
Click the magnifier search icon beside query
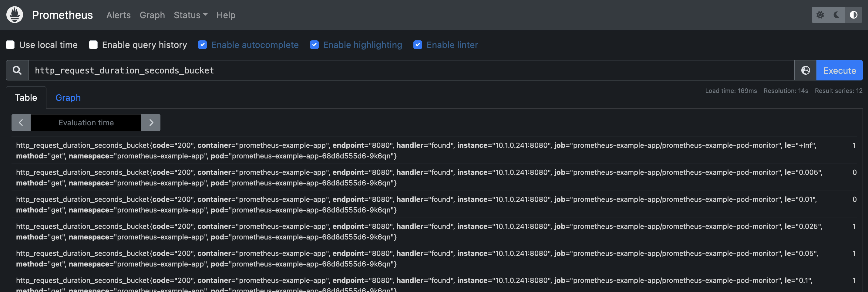point(17,70)
